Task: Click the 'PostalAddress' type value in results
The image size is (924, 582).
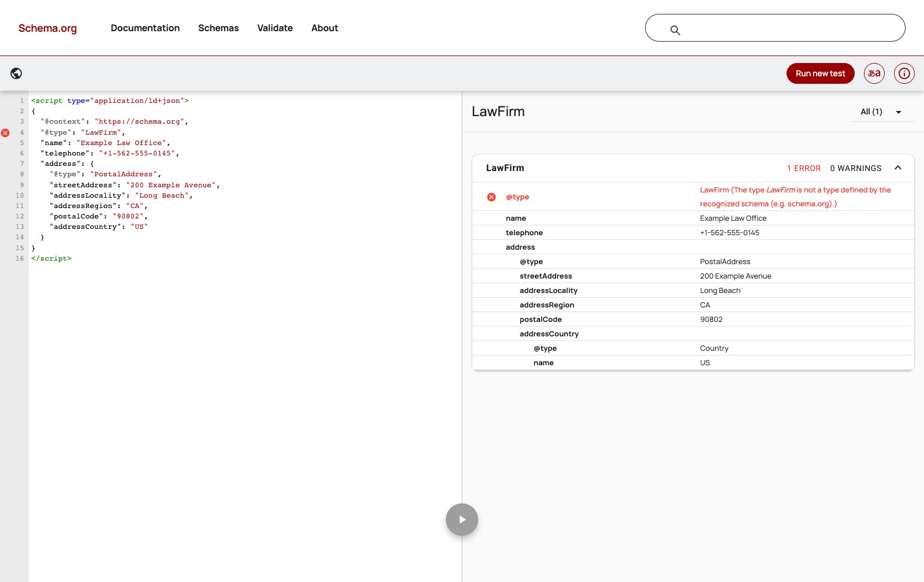Action: pos(725,262)
